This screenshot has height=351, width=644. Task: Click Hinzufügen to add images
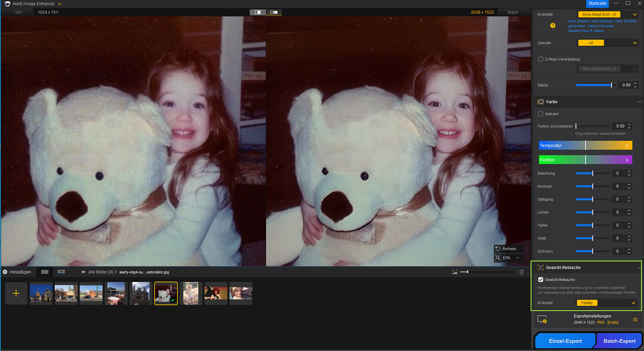click(17, 272)
